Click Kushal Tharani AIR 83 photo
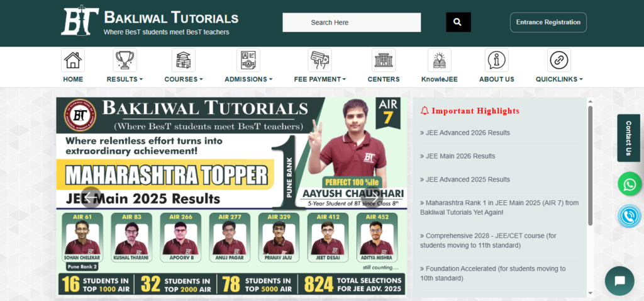The image size is (644, 301). [x=131, y=239]
